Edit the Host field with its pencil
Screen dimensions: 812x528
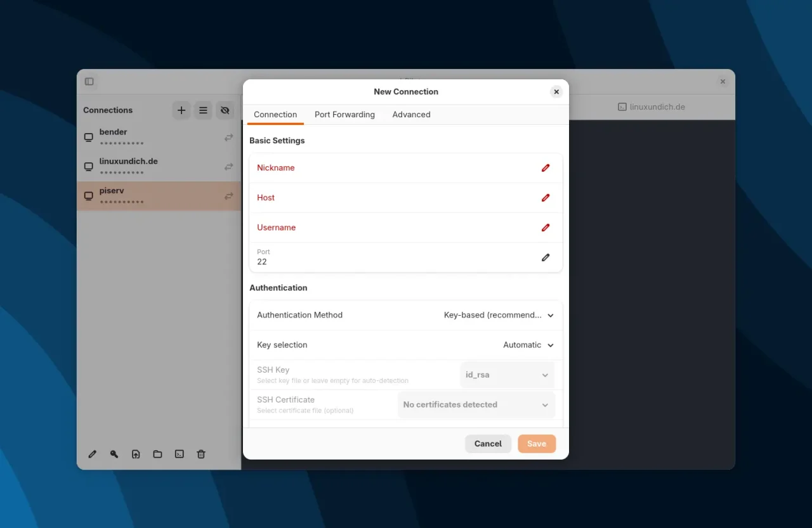click(x=545, y=197)
